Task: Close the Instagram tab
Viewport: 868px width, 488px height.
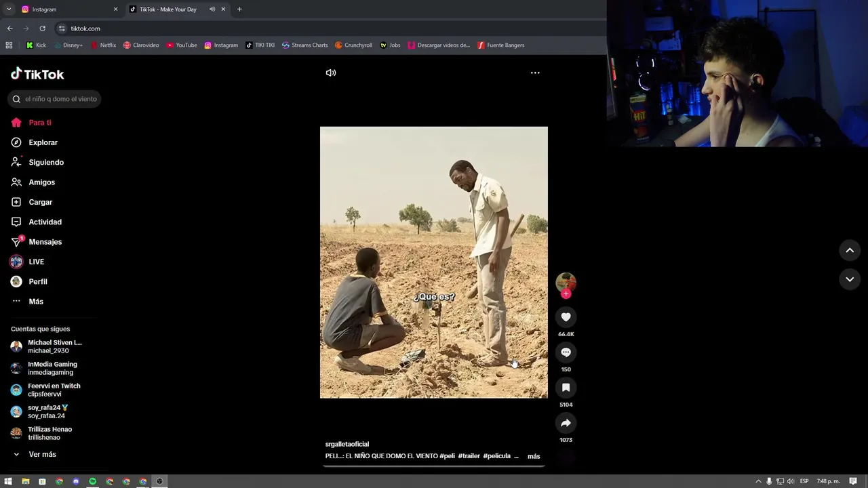Action: click(115, 9)
